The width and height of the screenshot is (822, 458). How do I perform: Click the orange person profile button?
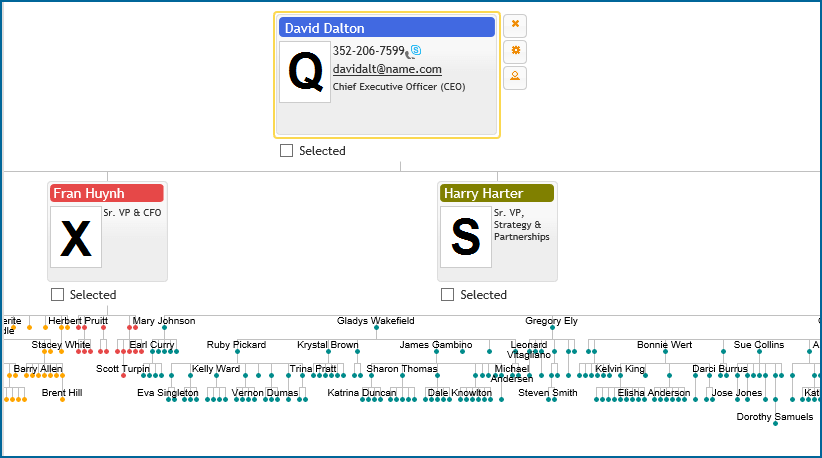(515, 76)
